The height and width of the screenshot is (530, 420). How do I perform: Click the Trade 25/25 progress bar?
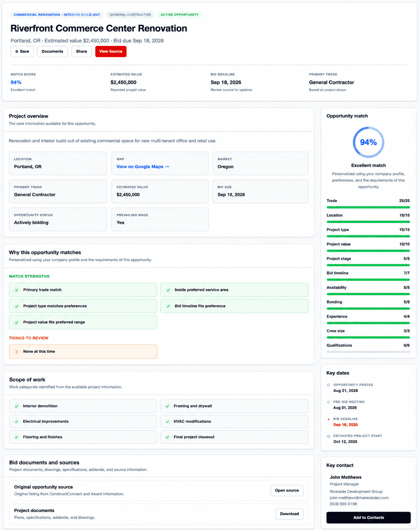(x=368, y=207)
